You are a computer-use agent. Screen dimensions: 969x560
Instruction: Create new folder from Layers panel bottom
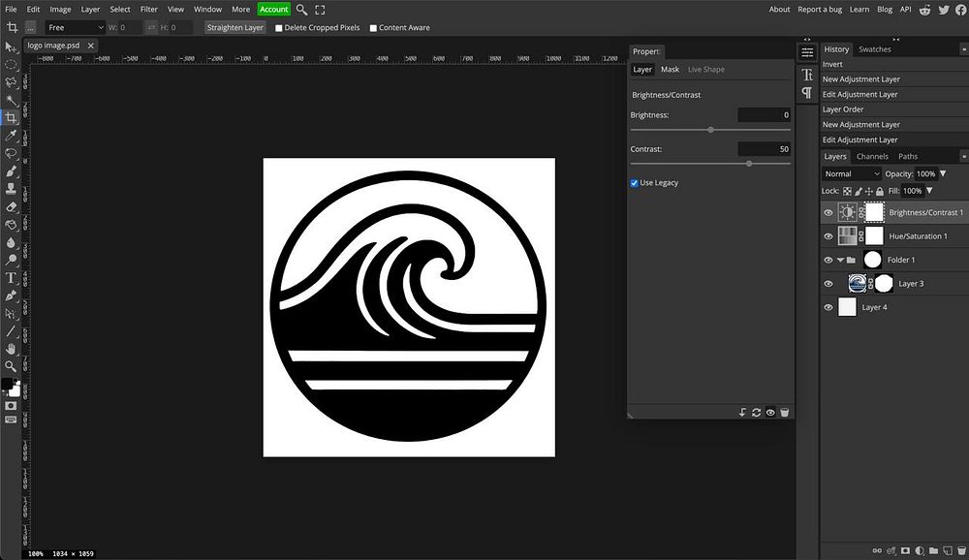(x=933, y=551)
